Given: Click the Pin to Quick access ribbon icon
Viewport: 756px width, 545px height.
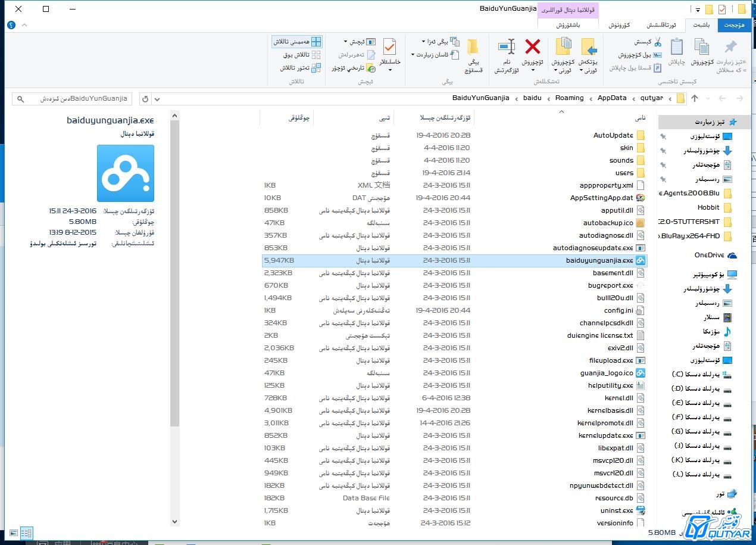Looking at the screenshot, I should coord(730,47).
